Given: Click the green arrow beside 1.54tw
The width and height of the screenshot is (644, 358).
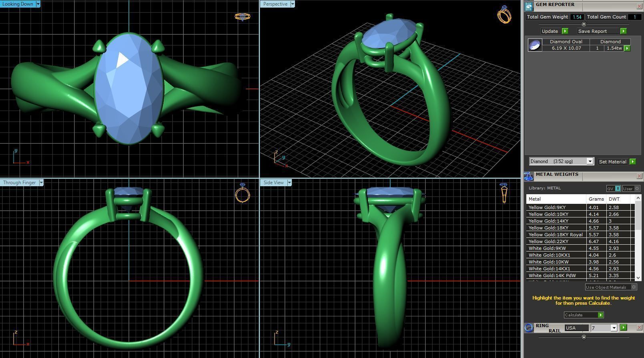Looking at the screenshot, I should point(627,48).
